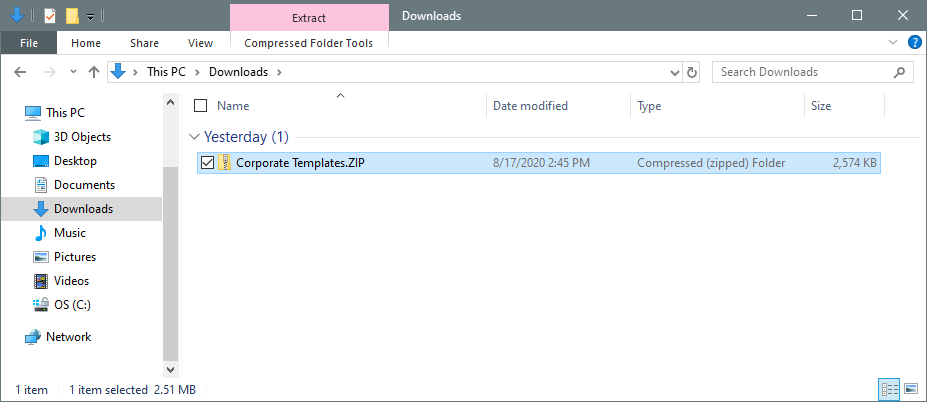Click Downloads in the address breadcrumb
The height and width of the screenshot is (402, 927).
click(x=238, y=72)
